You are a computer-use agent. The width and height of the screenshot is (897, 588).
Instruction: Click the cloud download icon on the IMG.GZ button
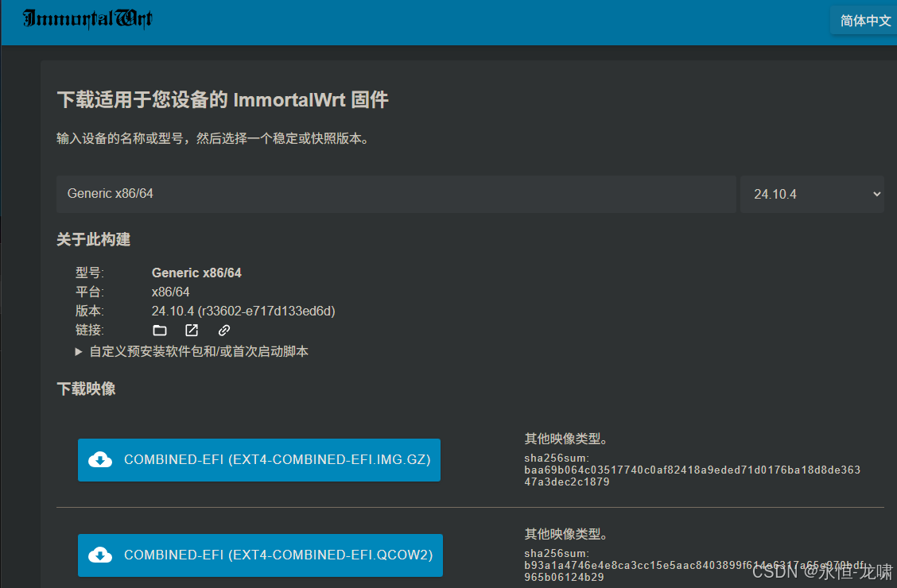click(x=100, y=459)
